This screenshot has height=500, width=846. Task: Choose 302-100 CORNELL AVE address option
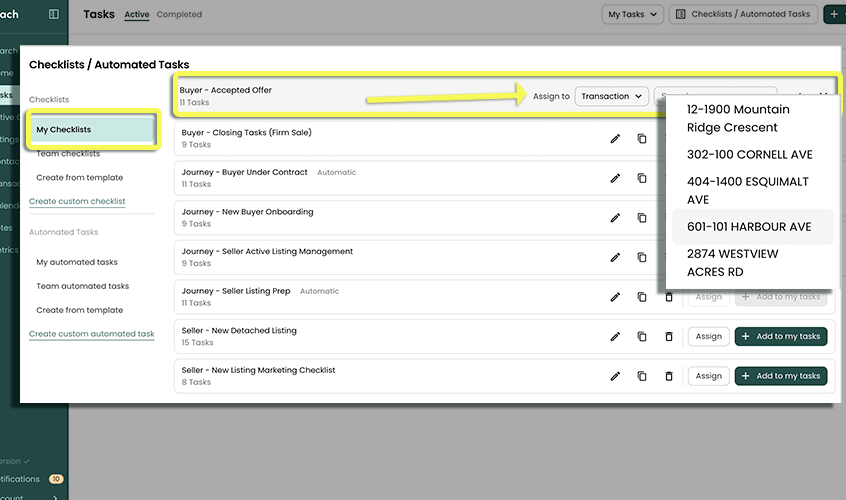click(x=749, y=155)
